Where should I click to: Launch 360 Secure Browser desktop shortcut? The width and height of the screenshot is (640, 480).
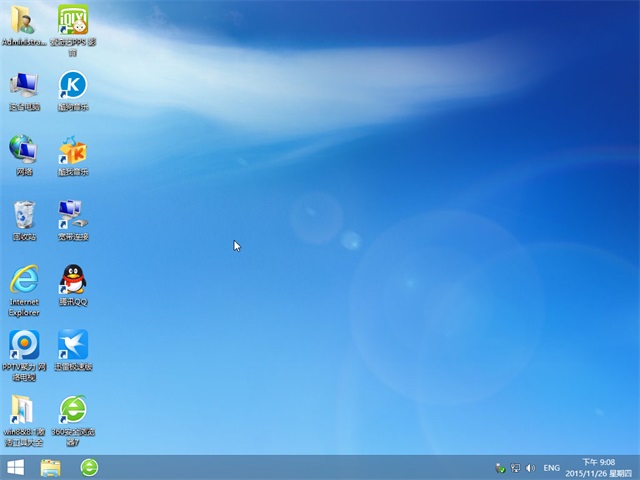[73, 410]
